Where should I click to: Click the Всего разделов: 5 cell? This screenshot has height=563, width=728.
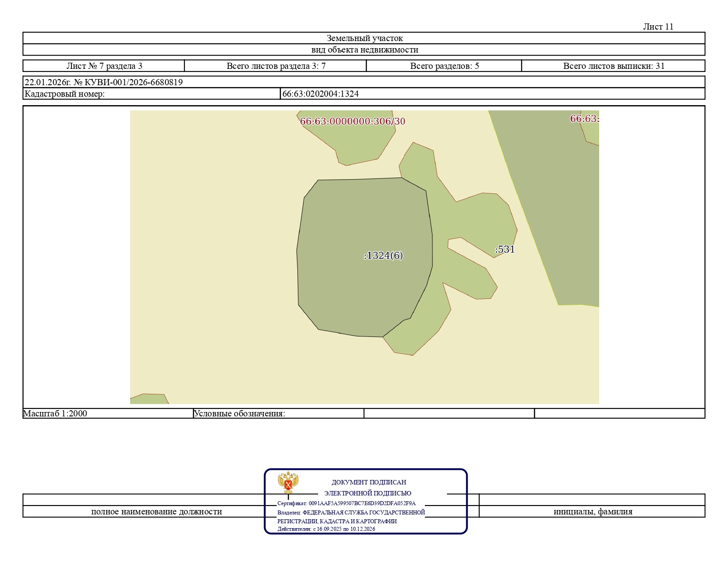click(x=444, y=66)
